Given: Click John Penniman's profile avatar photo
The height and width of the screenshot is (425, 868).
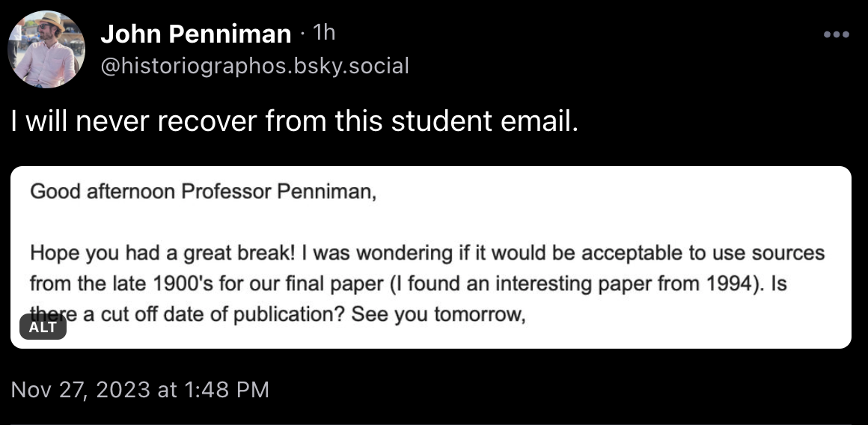Looking at the screenshot, I should tap(46, 49).
